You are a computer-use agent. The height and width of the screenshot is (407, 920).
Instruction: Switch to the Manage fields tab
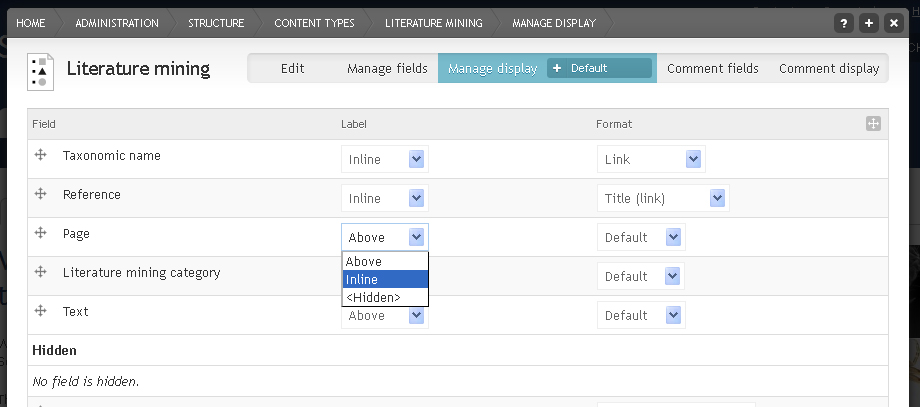click(x=387, y=69)
